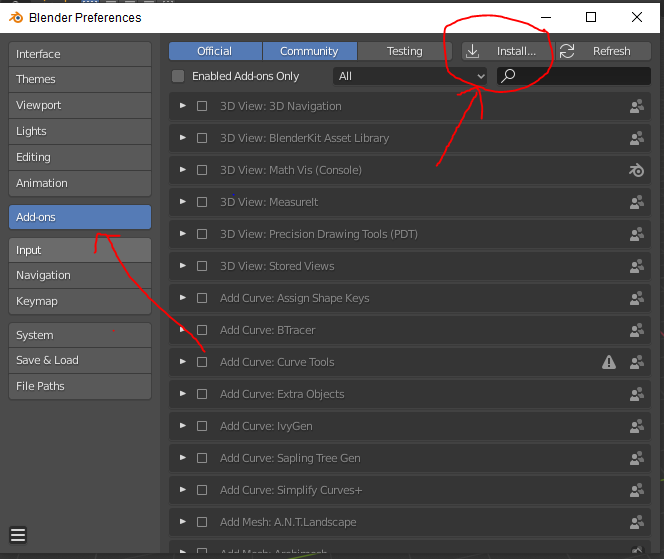The image size is (664, 559).
Task: Enable the Assign Shape Keys checkbox
Action: click(x=202, y=298)
